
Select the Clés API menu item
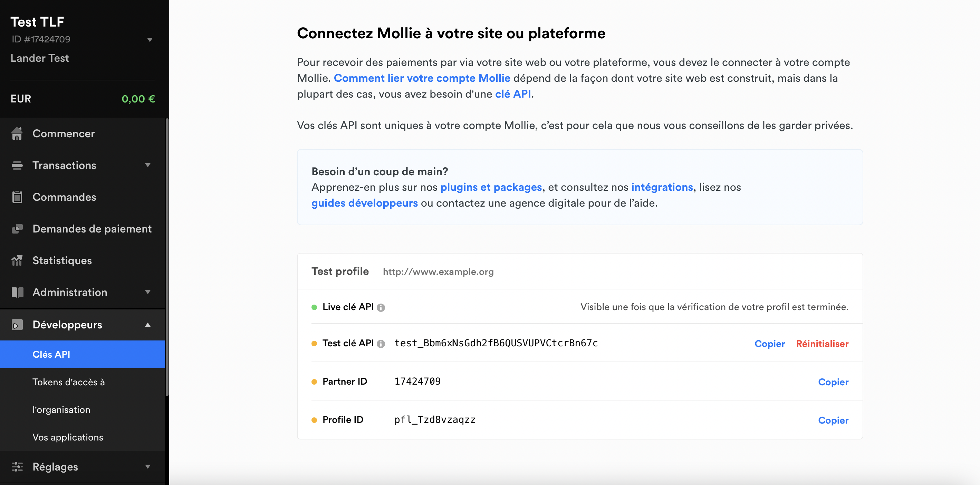83,354
